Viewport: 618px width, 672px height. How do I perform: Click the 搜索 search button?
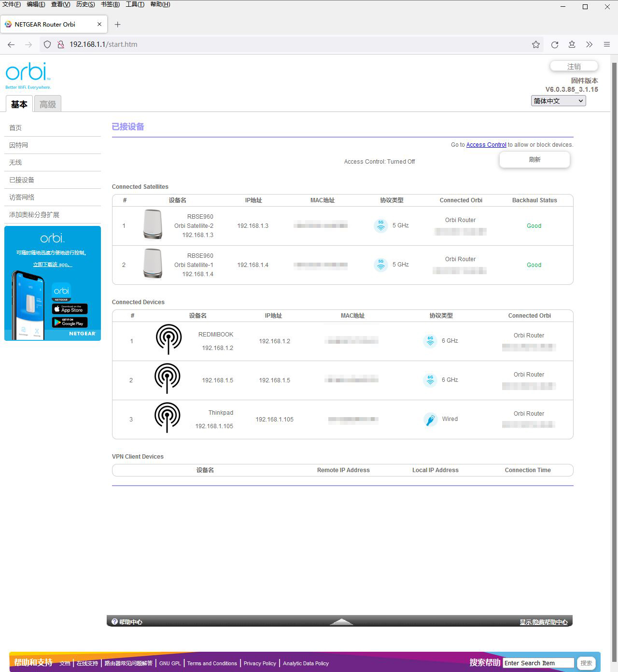(586, 663)
